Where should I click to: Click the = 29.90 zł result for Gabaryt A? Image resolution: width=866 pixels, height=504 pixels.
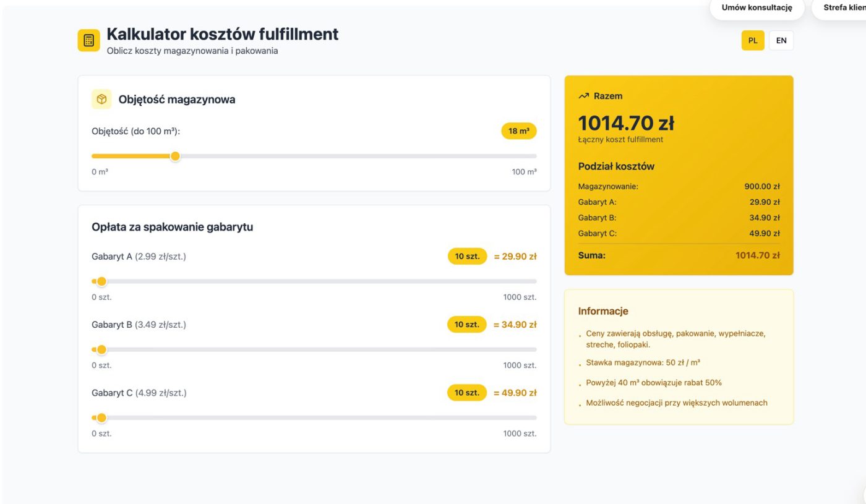pyautogui.click(x=515, y=256)
